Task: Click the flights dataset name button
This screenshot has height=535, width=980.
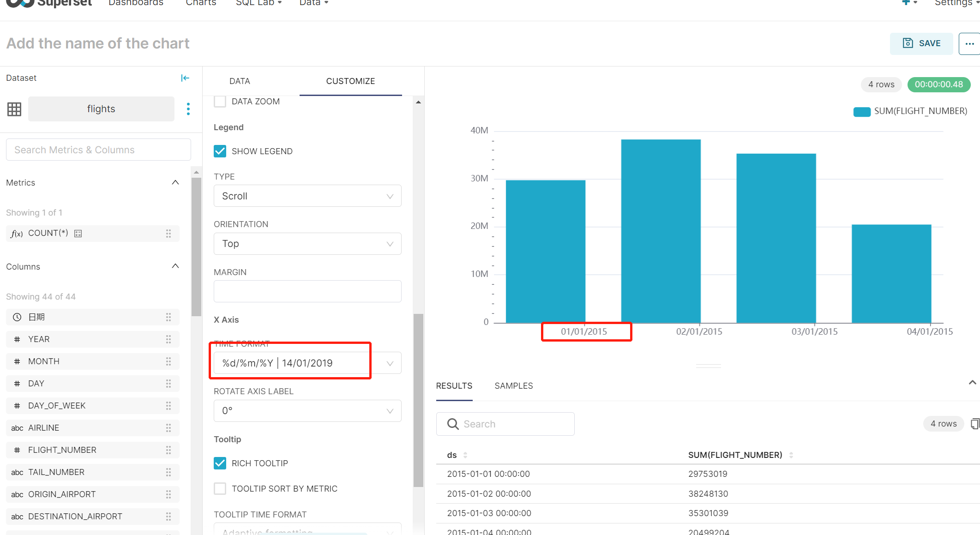Action: coord(101,109)
